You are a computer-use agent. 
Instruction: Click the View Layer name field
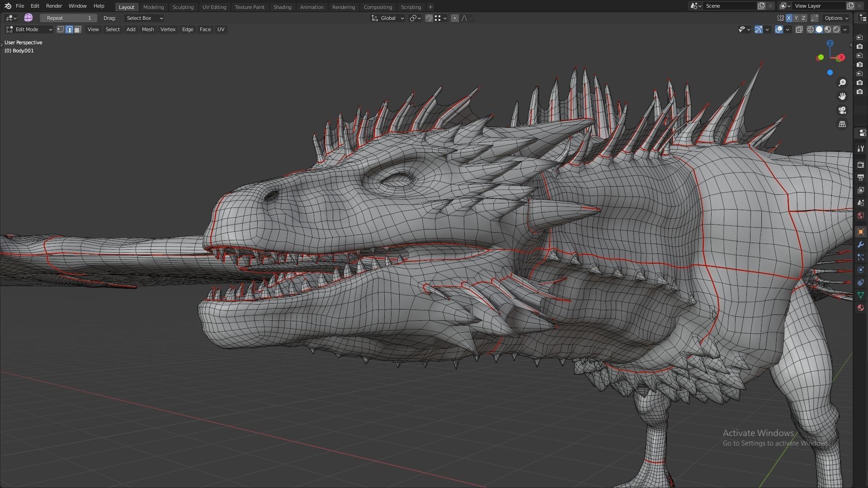pos(819,6)
